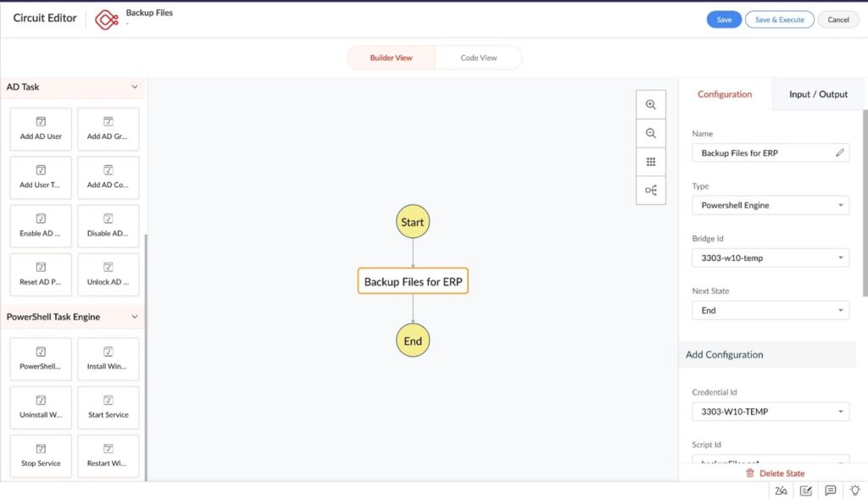Switch to the Input / Output tab

(x=818, y=94)
